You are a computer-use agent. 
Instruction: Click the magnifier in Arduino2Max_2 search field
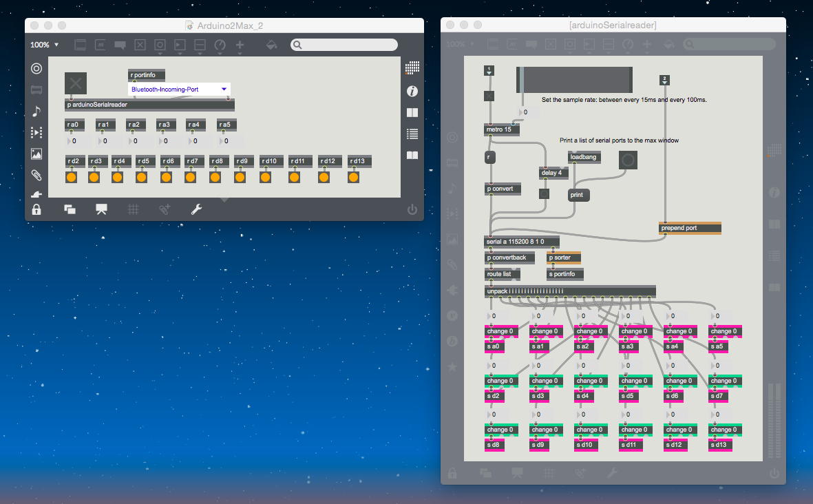point(297,45)
